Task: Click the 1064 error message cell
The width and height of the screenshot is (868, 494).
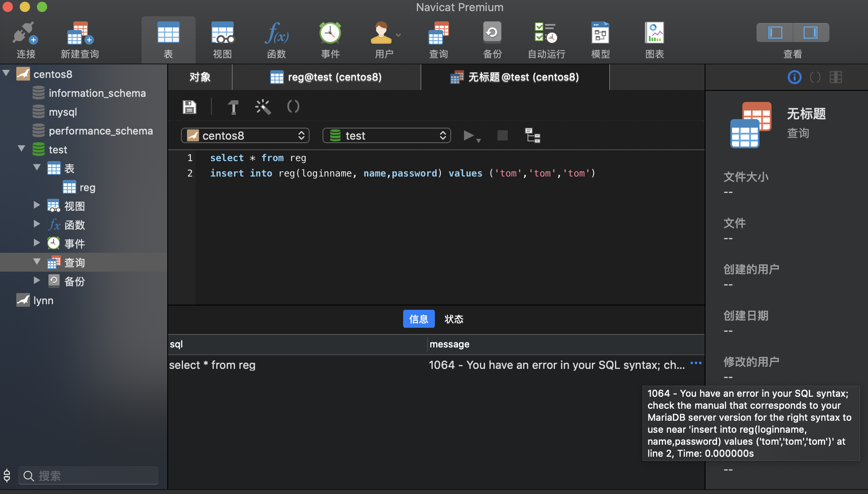Action: click(557, 365)
